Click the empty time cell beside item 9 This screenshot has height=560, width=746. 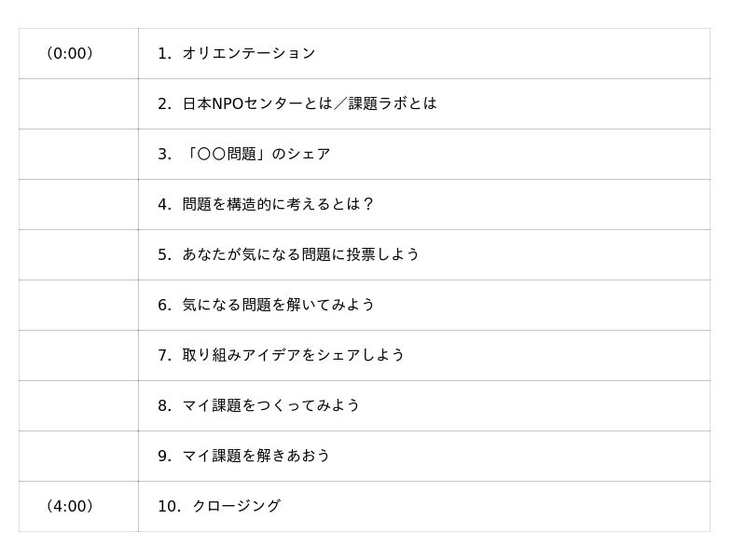point(78,457)
